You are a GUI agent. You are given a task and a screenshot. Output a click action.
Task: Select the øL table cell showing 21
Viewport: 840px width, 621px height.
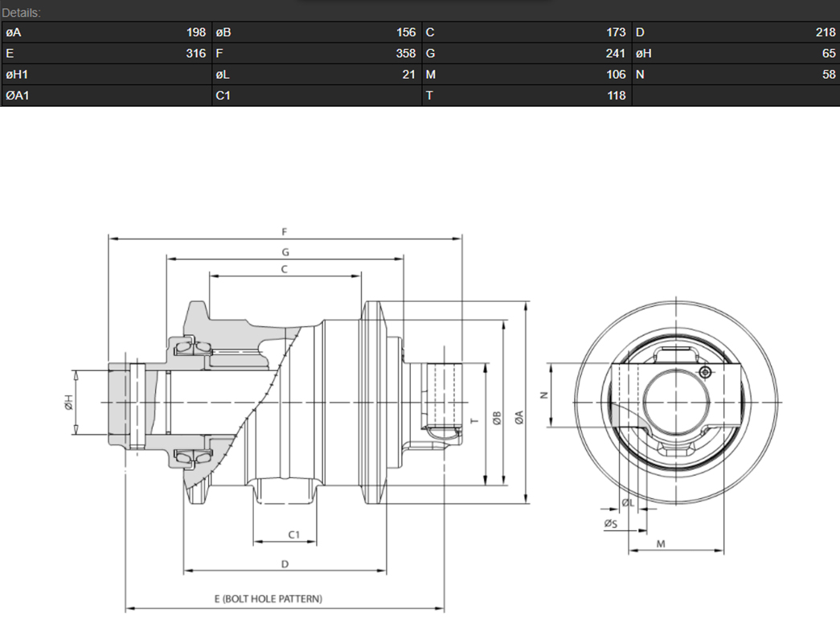[316, 75]
